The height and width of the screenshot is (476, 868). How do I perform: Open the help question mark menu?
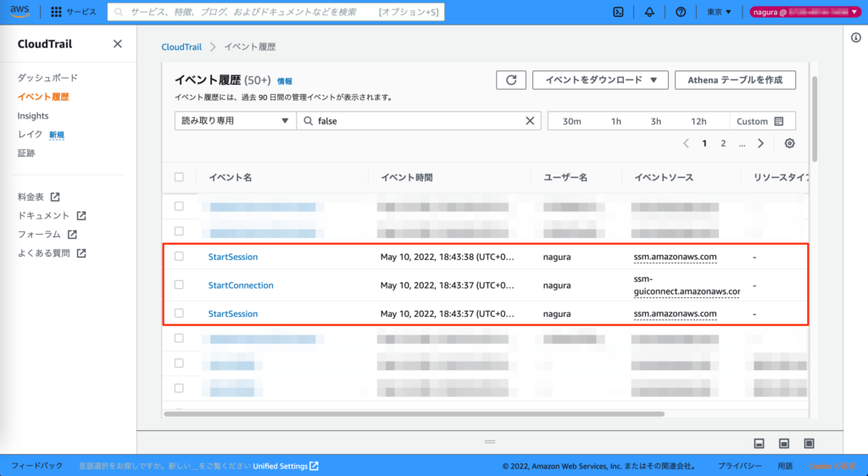pos(681,12)
